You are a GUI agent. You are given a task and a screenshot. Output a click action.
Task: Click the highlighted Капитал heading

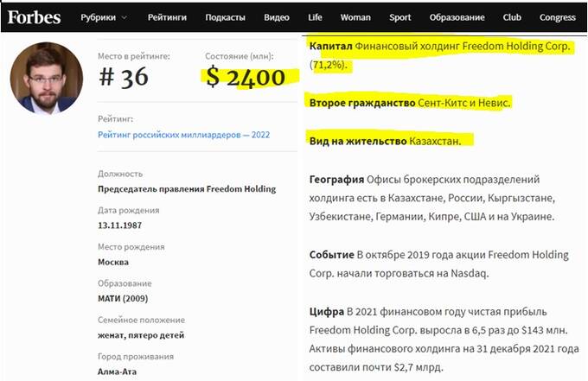click(335, 45)
